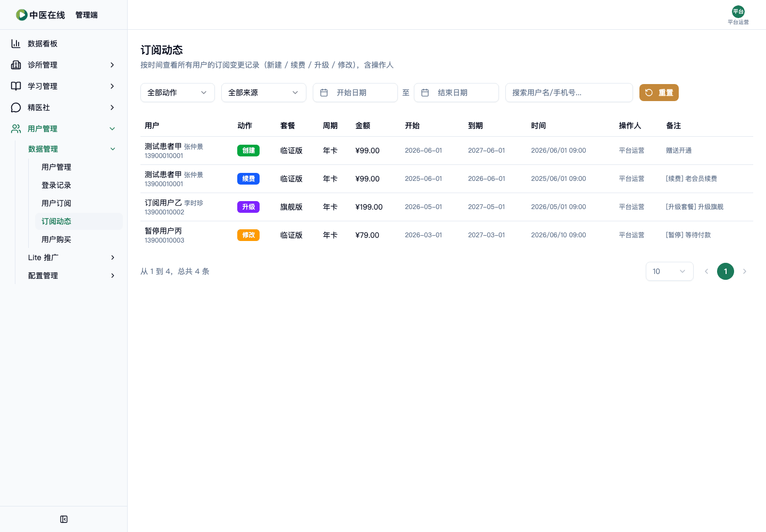Open the 用户订阅 menu item
Screen dimensions: 766x532
[x=79, y=203]
